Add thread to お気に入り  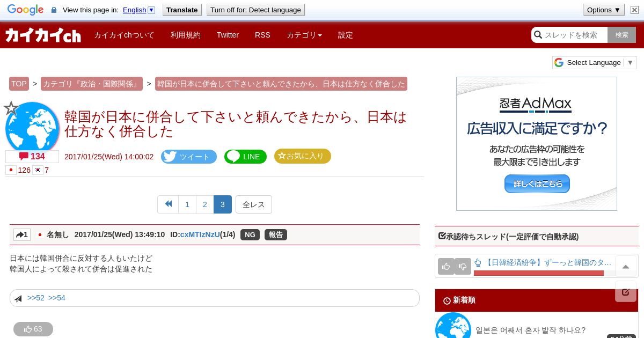(x=303, y=156)
